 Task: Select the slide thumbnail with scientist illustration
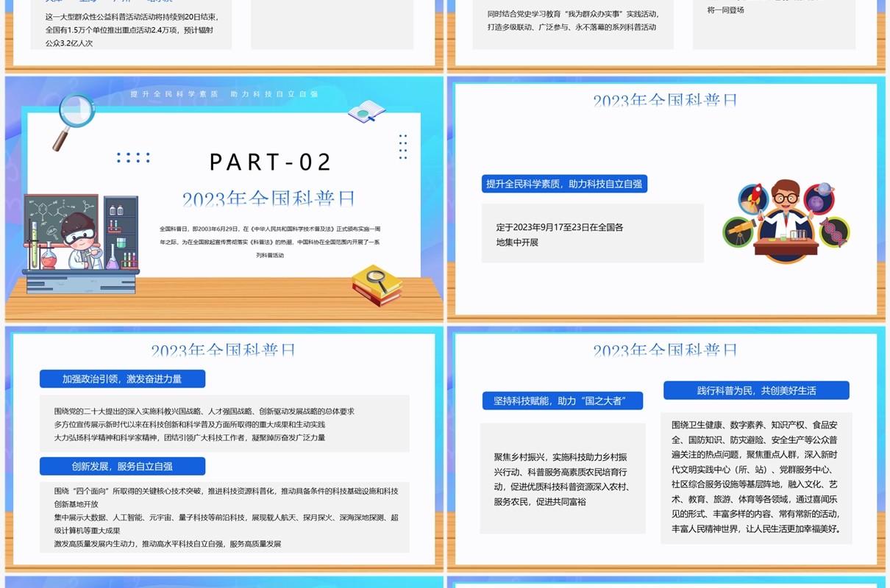point(666,199)
